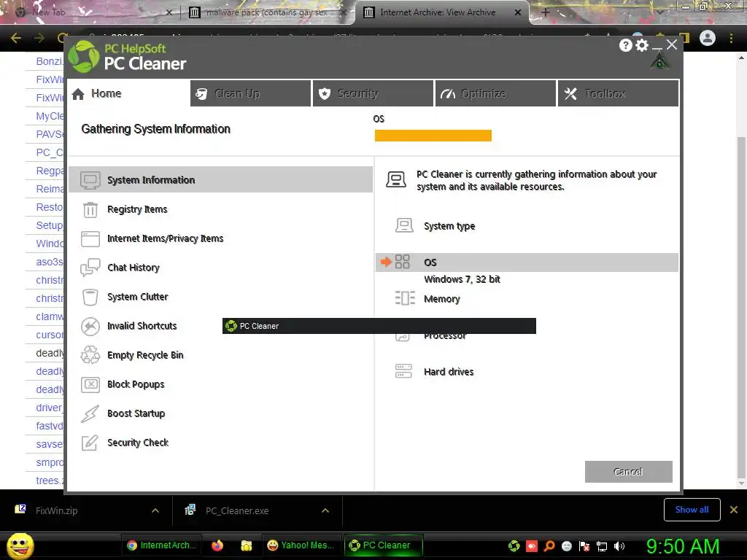Click the Internet Items browser window icon
The width and height of the screenshot is (747, 560).
pyautogui.click(x=90, y=238)
